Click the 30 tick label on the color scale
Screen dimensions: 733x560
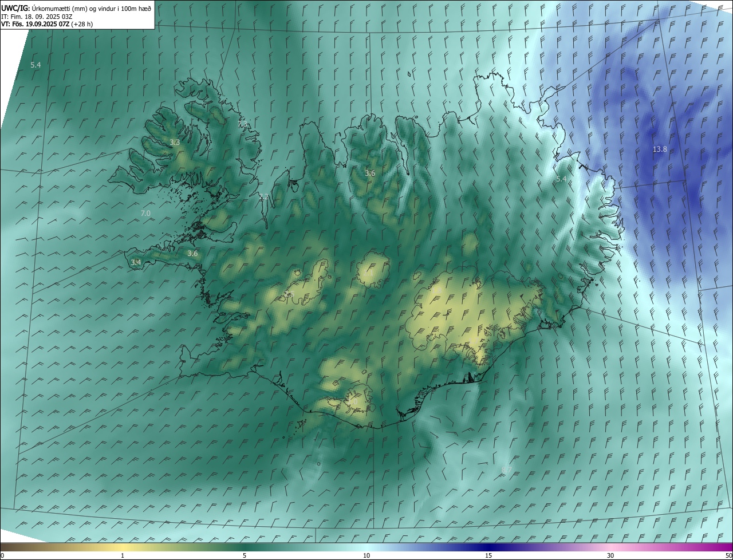coord(610,556)
